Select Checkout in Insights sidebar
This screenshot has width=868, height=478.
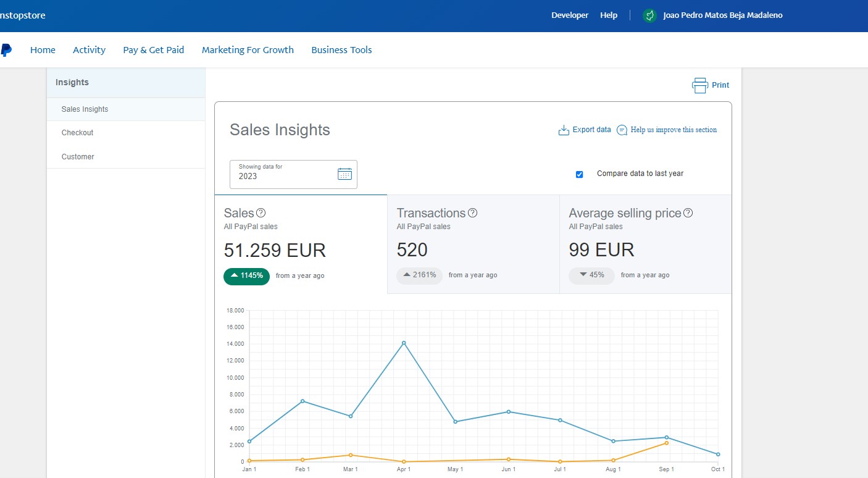pos(77,133)
